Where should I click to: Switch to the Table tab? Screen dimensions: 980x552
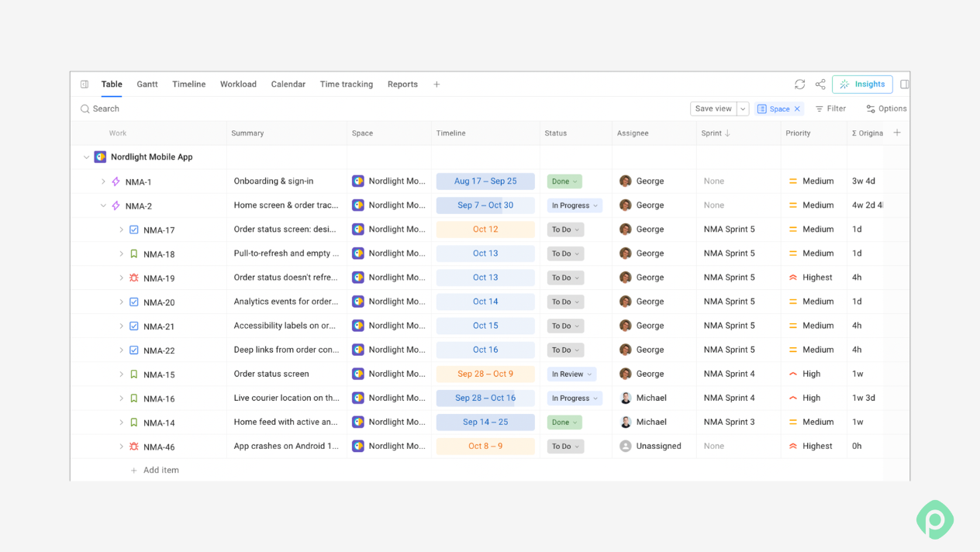pos(112,85)
